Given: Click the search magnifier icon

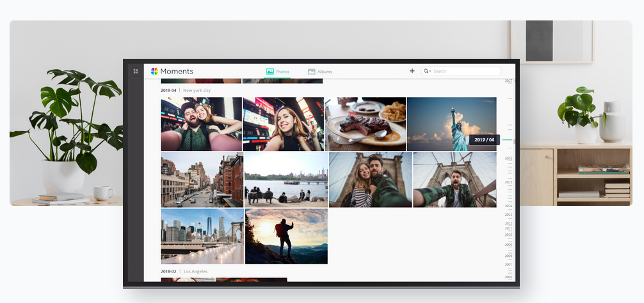Looking at the screenshot, I should pyautogui.click(x=426, y=71).
